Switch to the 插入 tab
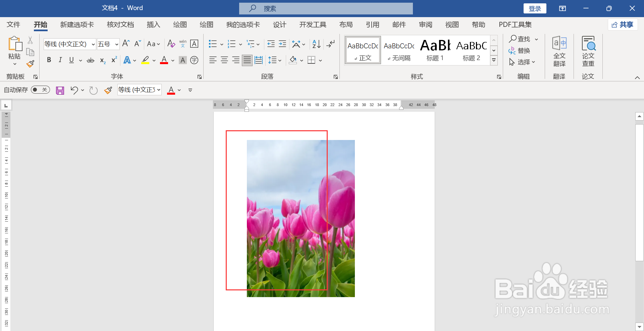This screenshot has width=644, height=331. click(x=153, y=25)
